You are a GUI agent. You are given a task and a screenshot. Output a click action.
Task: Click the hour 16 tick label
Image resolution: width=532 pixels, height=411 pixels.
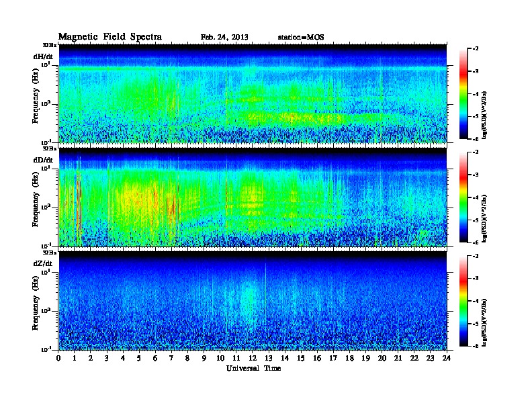(317, 358)
